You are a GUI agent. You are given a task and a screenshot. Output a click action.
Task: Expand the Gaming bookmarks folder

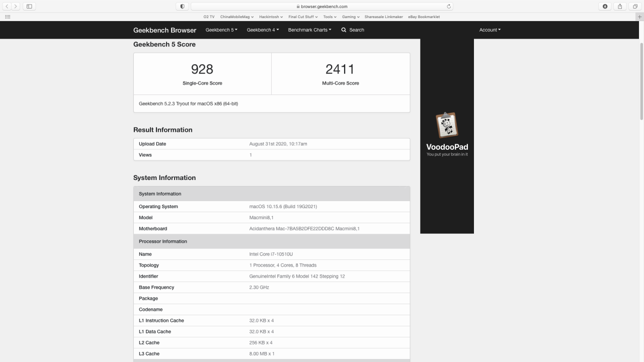(351, 17)
